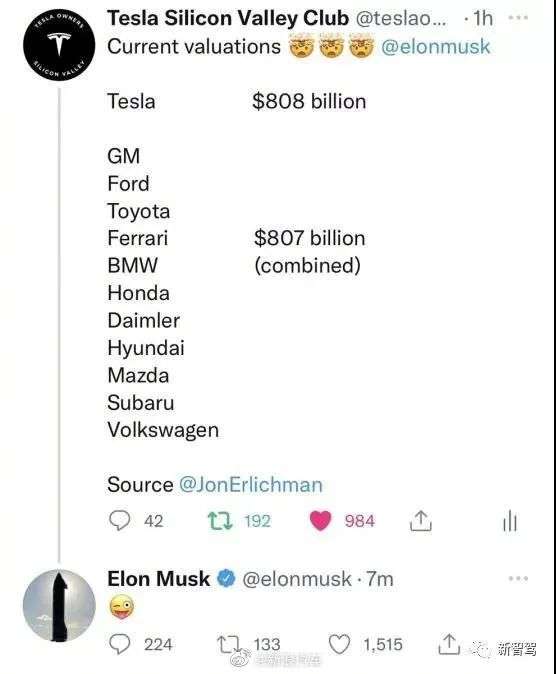Open more options on Elon Musk's tweet
This screenshot has width=556, height=674.
click(x=518, y=579)
